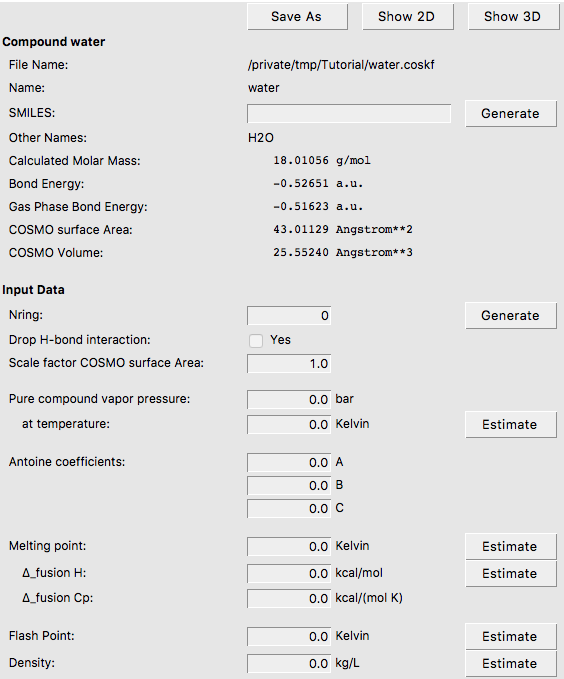Edit Antoine coefficient A field

[x=289, y=462]
